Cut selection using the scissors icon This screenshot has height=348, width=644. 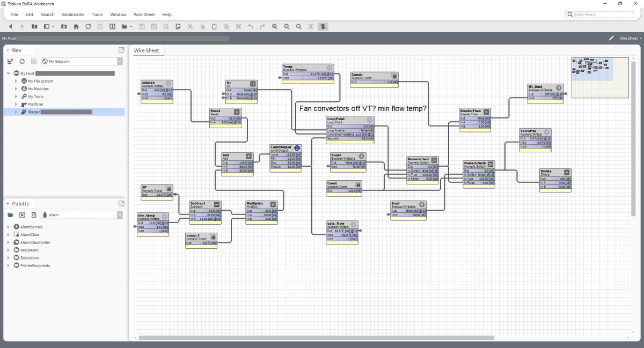(x=190, y=26)
